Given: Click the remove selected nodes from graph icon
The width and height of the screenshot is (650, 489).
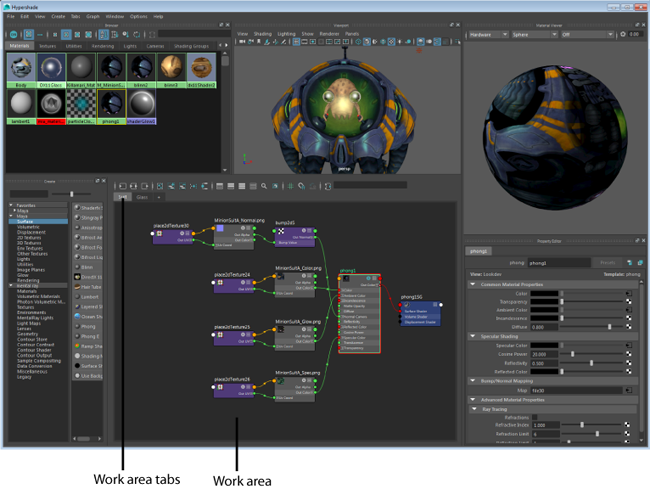Looking at the screenshot, I should tap(182, 186).
